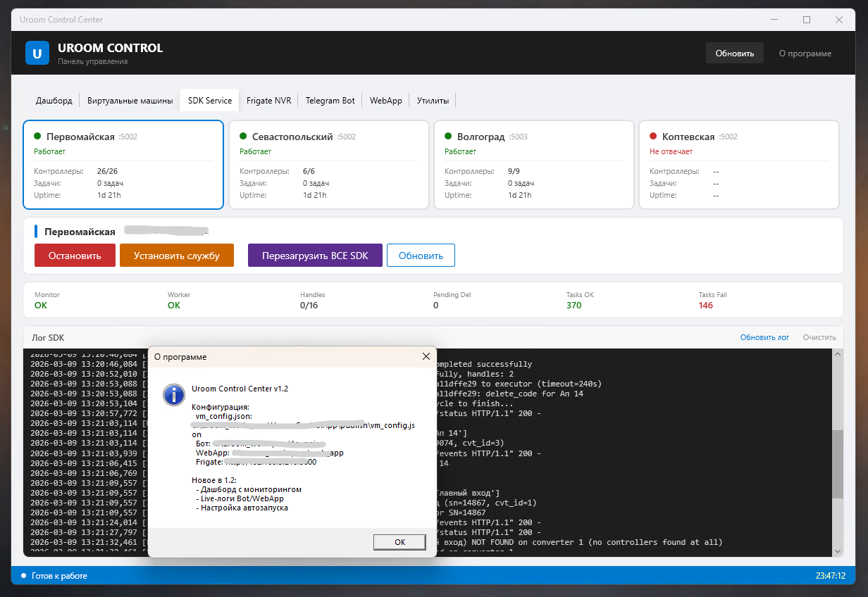Image resolution: width=868 pixels, height=597 pixels.
Task: Switch to Виртуальные машины tab
Action: (x=130, y=101)
